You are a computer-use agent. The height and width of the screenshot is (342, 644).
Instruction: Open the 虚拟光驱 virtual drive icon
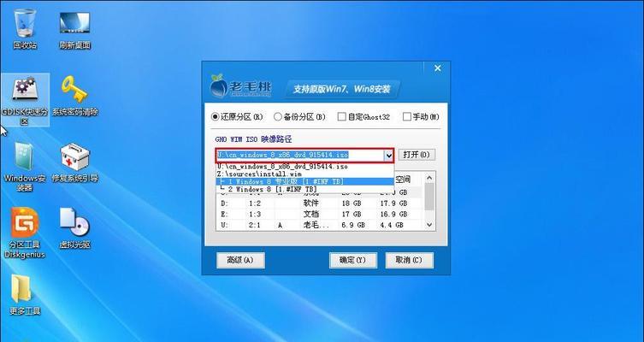click(74, 228)
